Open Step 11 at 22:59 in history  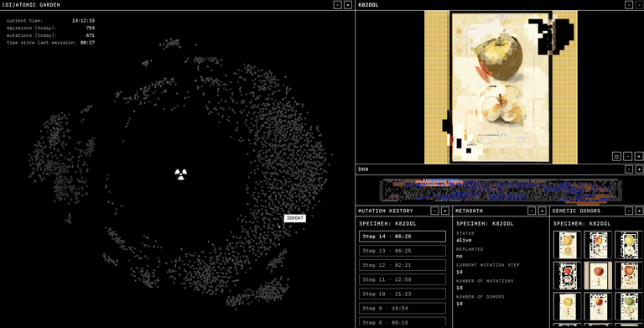(402, 279)
